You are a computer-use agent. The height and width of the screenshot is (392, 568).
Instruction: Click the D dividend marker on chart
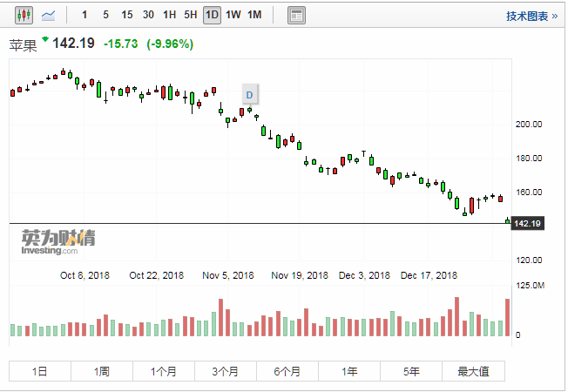tap(249, 94)
